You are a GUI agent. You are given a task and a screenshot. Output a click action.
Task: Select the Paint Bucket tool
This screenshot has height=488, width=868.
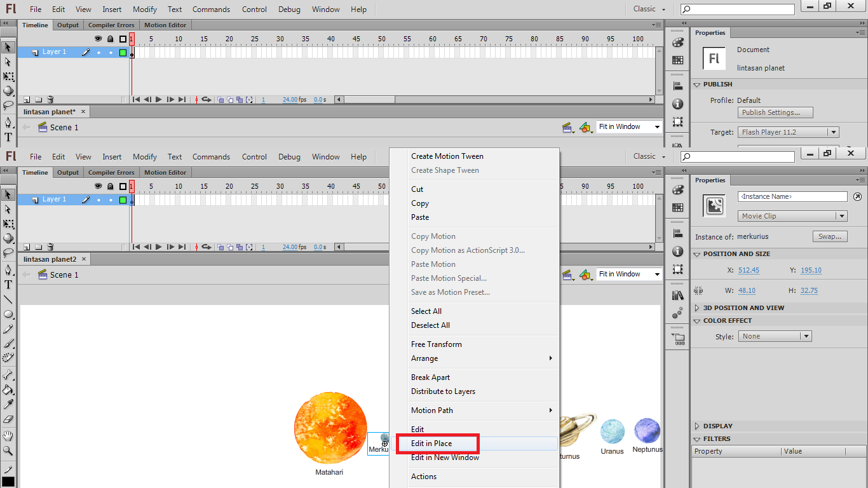(8, 390)
